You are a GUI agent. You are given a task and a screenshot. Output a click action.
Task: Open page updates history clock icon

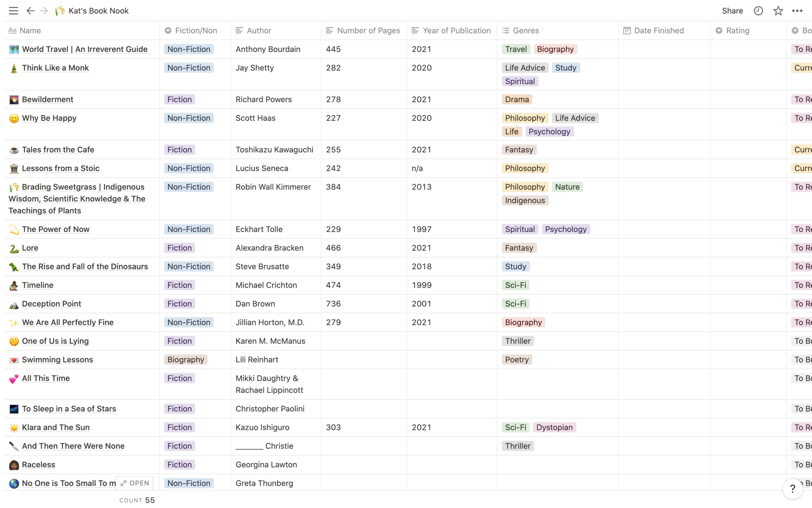[758, 11]
